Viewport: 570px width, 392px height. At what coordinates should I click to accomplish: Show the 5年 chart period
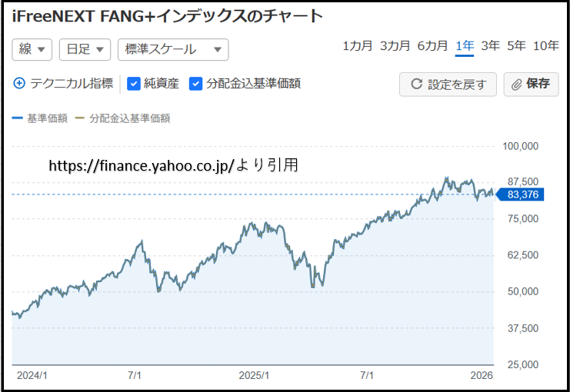coord(516,46)
